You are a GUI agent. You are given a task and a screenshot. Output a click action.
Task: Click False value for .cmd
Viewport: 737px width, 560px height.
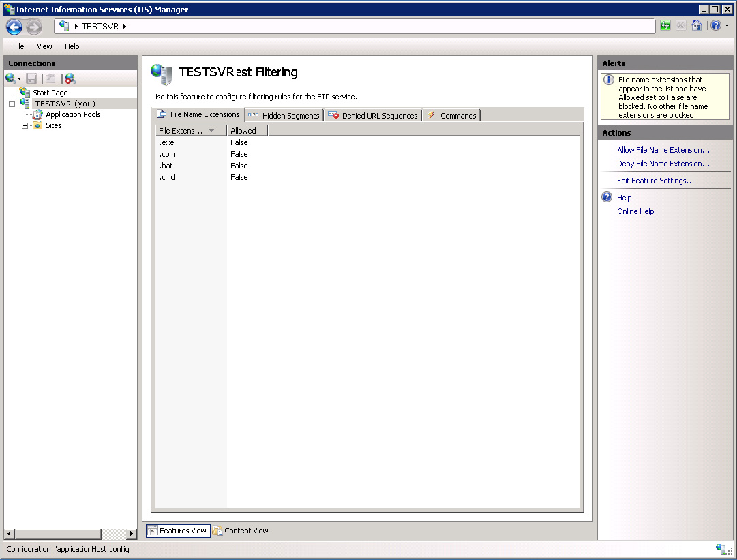coord(239,177)
